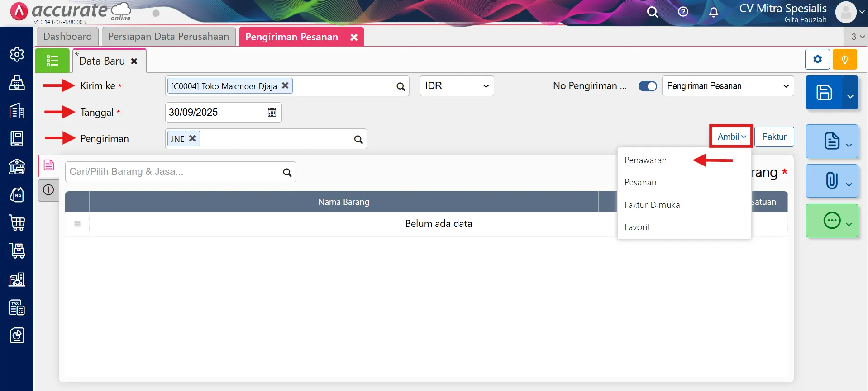Expand the IDR currency dropdown
The image size is (868, 391).
457,86
